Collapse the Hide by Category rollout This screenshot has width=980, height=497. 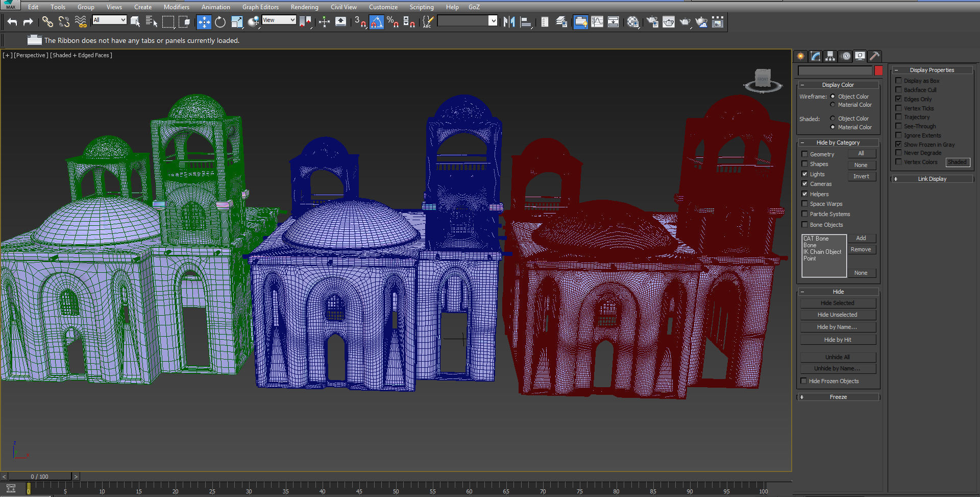coord(838,143)
